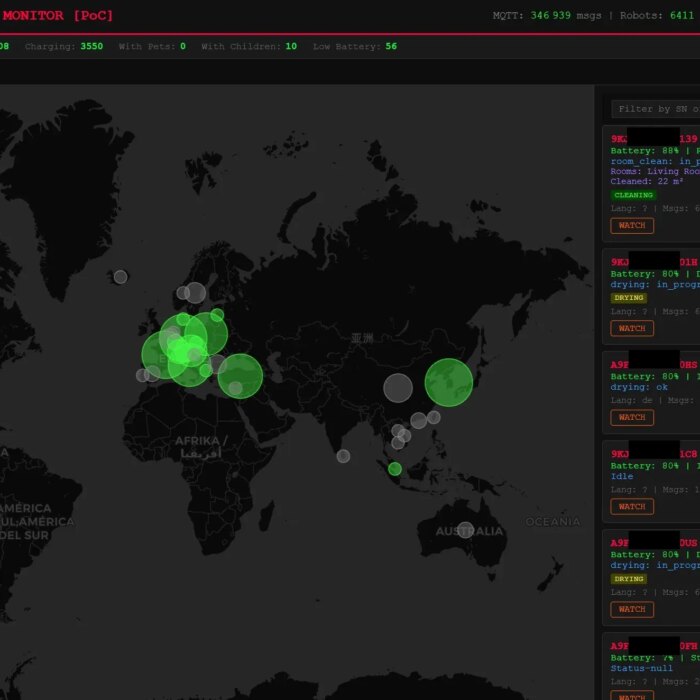Image resolution: width=700 pixels, height=700 pixels.
Task: Click the 'Battery: 88%' text
Action: click(645, 151)
